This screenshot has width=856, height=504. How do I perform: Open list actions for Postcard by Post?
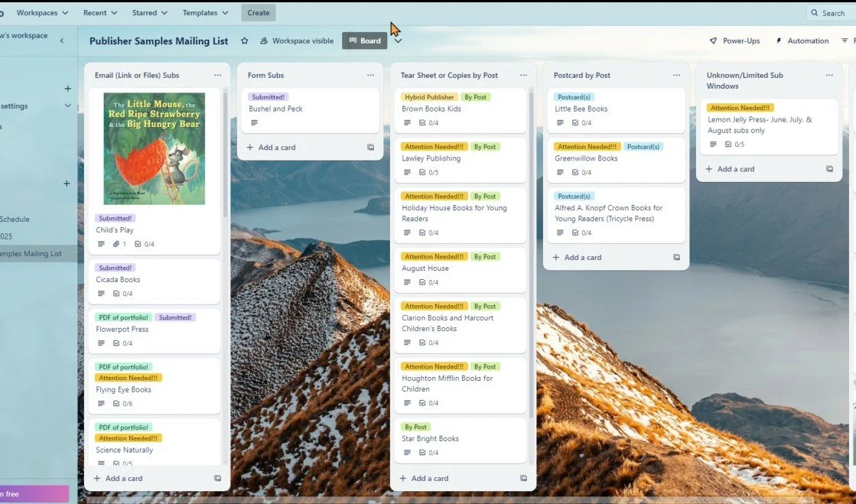676,76
